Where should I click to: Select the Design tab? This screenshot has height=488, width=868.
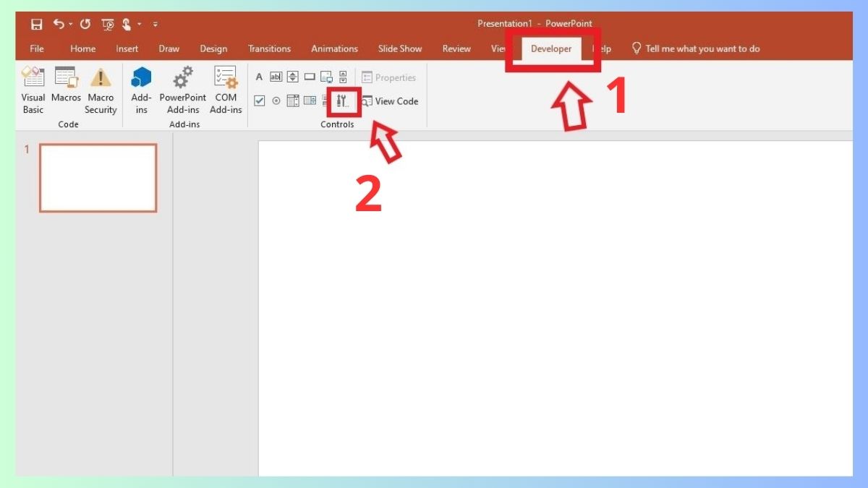pyautogui.click(x=213, y=48)
